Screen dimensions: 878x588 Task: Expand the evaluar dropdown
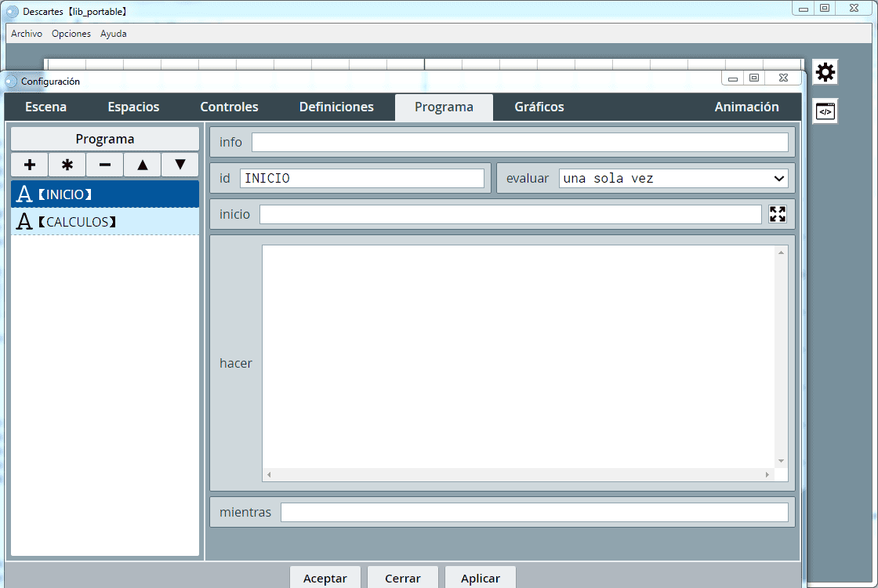tap(673, 179)
